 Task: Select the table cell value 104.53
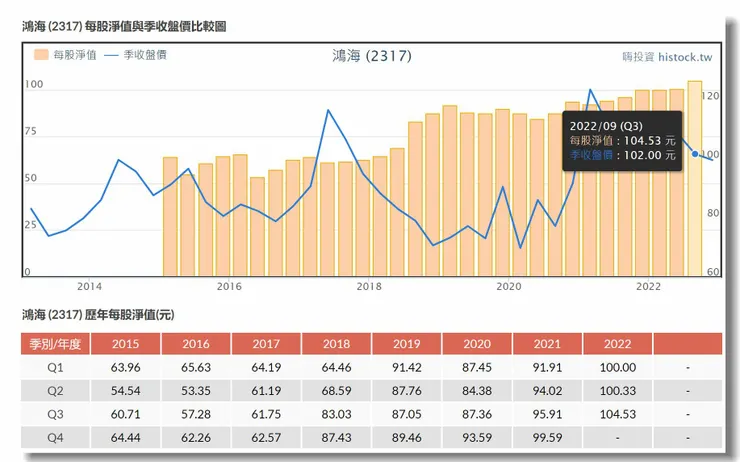pyautogui.click(x=618, y=415)
